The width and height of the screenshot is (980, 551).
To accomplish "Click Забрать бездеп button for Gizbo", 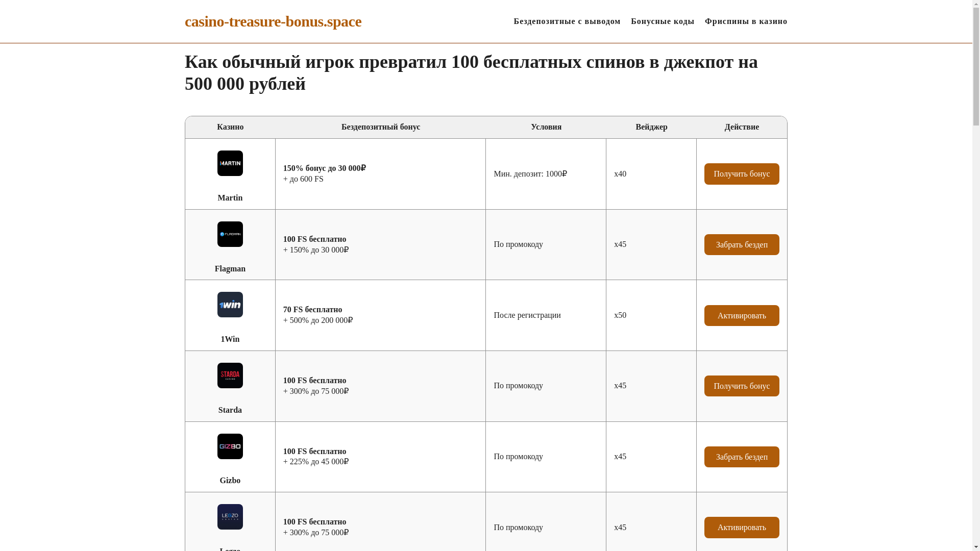I will [742, 457].
